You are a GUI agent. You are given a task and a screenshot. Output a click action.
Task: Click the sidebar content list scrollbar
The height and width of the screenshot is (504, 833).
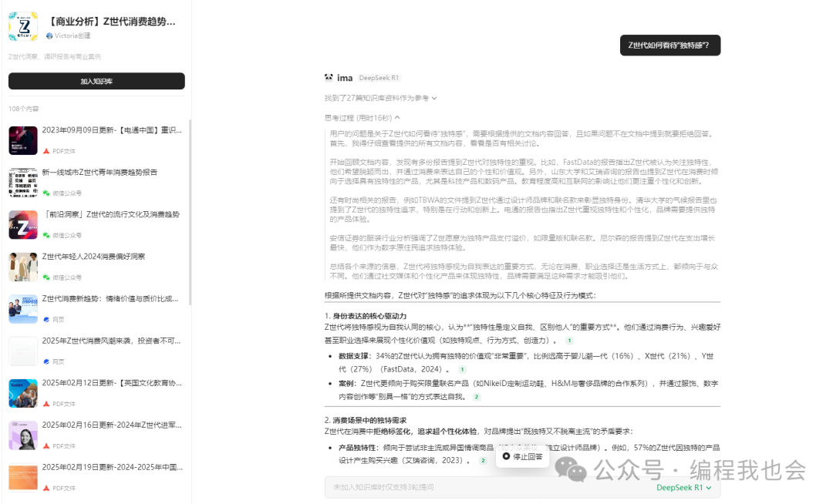(190, 212)
